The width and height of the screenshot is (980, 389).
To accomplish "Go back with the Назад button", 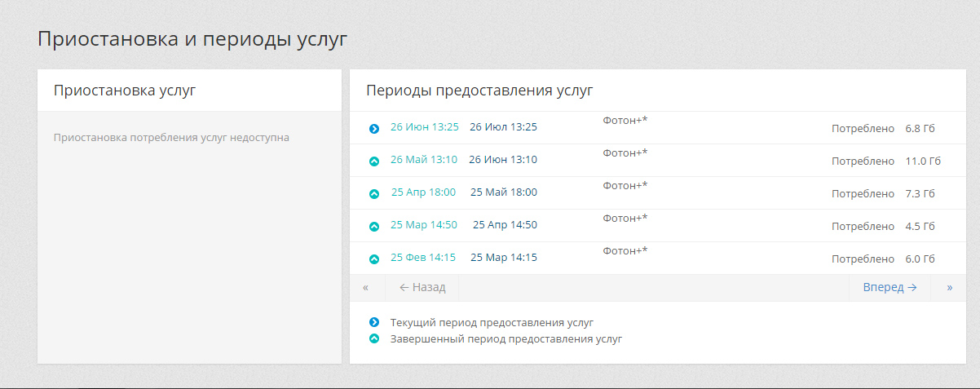I will point(422,287).
